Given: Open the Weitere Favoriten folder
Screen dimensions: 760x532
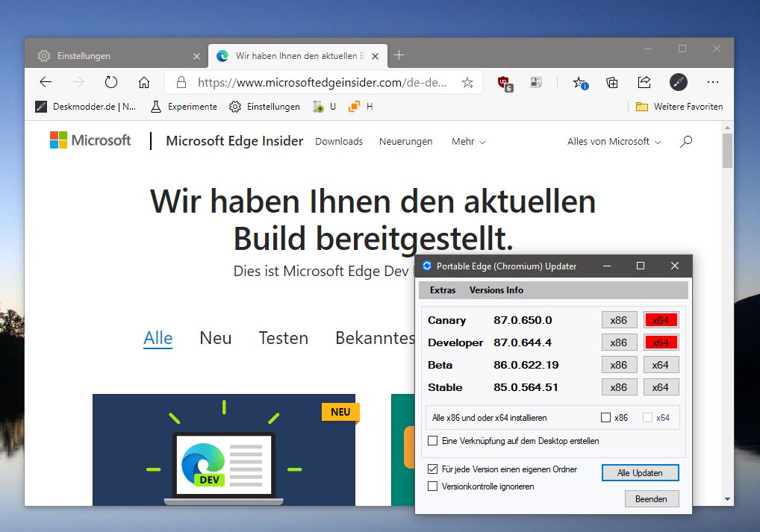Looking at the screenshot, I should [x=679, y=107].
